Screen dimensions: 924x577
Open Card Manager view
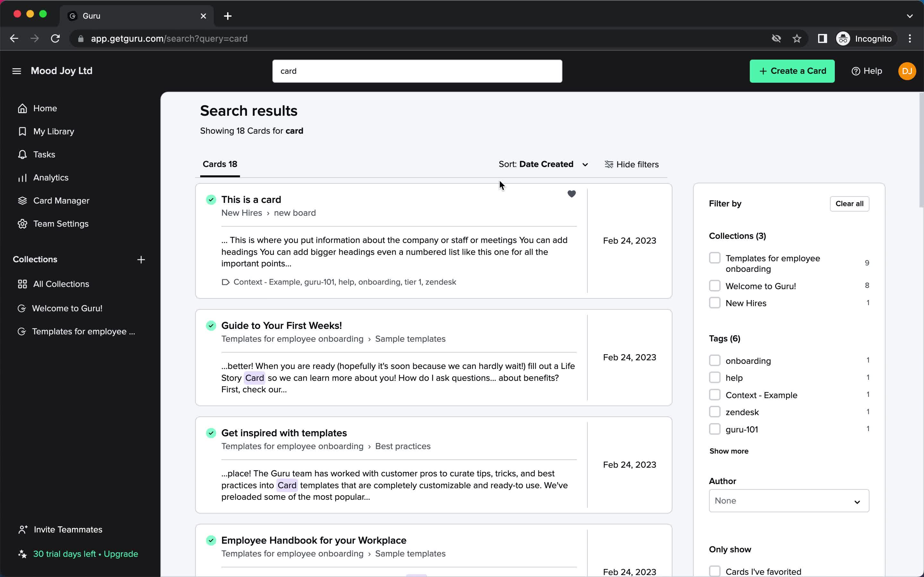pos(61,200)
